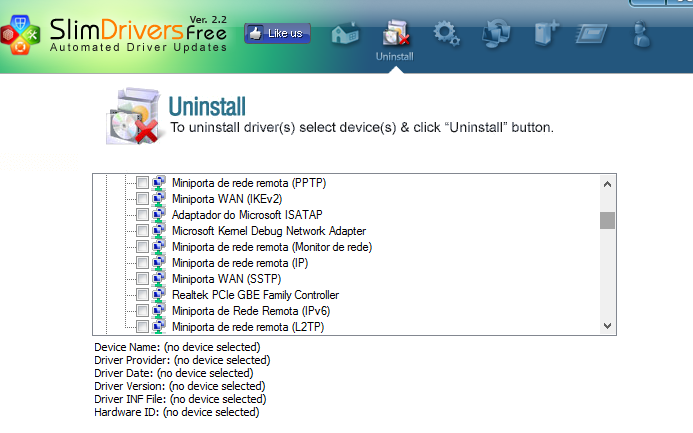Click the Like us thumbs-up button
The image size is (693, 433).
(277, 33)
